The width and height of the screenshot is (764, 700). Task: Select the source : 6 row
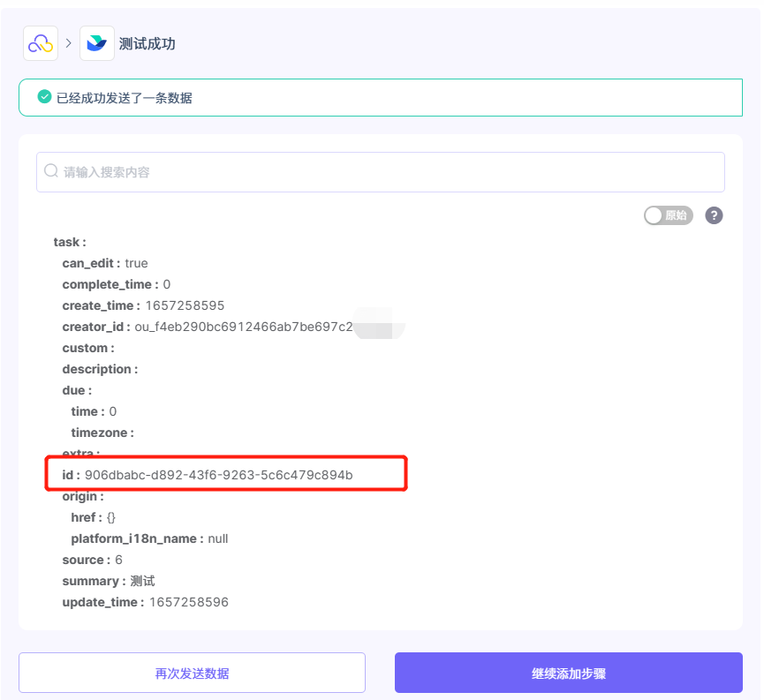[x=92, y=561]
